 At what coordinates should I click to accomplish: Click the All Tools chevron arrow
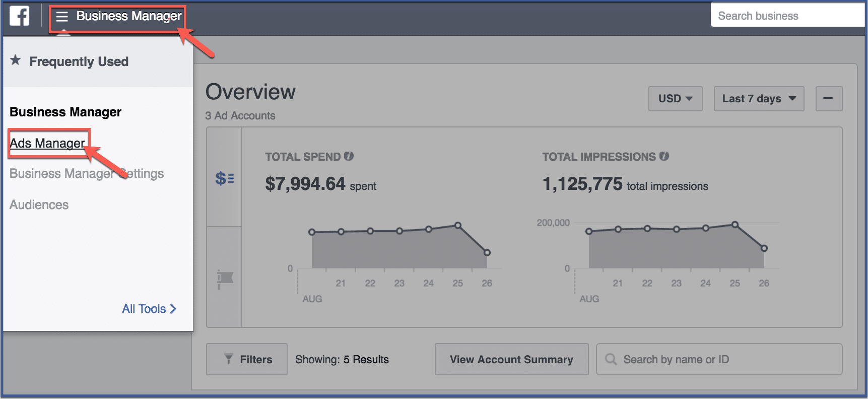[x=173, y=309]
